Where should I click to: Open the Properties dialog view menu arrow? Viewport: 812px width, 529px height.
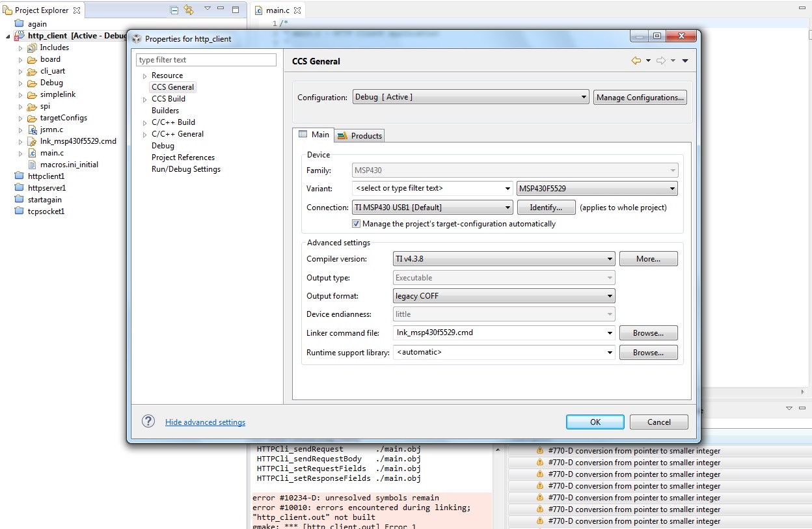click(x=685, y=61)
